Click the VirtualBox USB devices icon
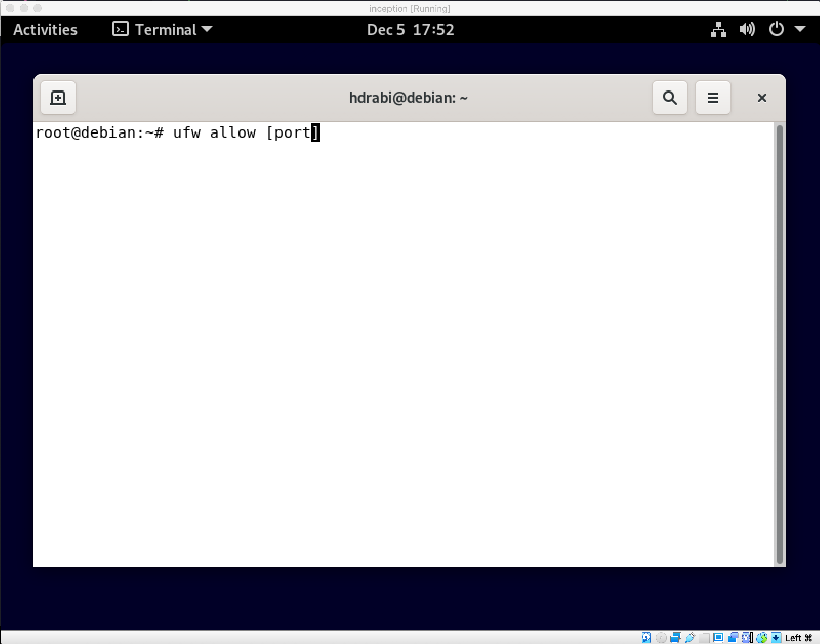Viewport: 820px width, 644px height. pos(690,638)
